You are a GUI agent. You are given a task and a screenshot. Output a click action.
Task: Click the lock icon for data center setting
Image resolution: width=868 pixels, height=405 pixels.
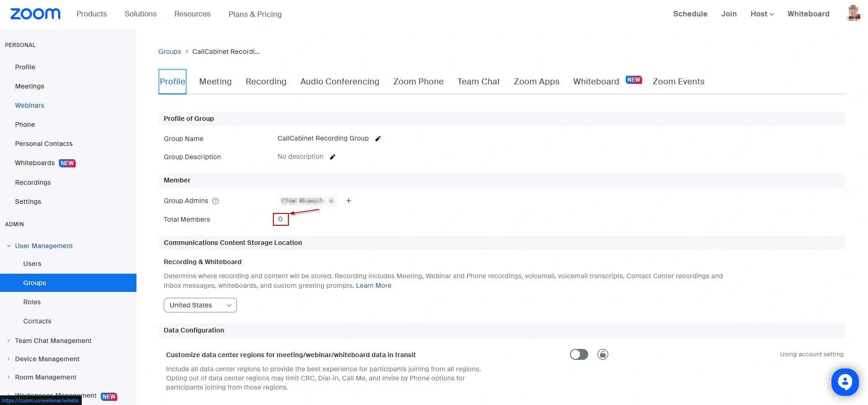(603, 354)
